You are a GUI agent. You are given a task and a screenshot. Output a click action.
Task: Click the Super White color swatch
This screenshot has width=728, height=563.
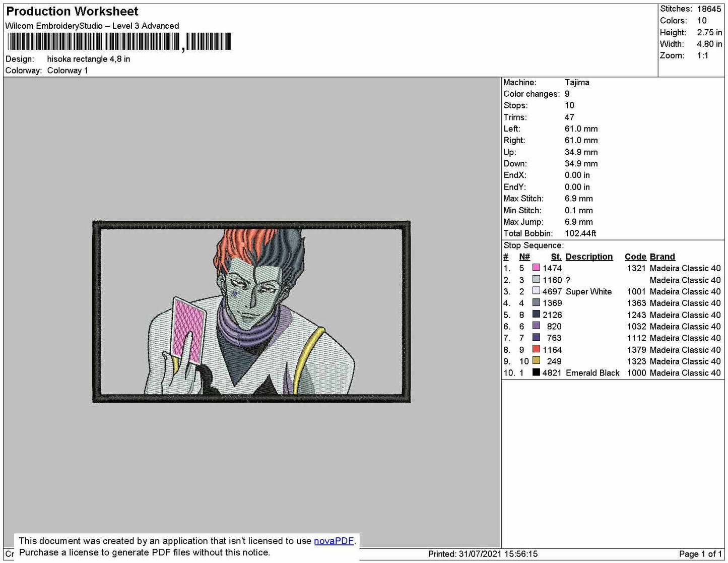pyautogui.click(x=536, y=291)
